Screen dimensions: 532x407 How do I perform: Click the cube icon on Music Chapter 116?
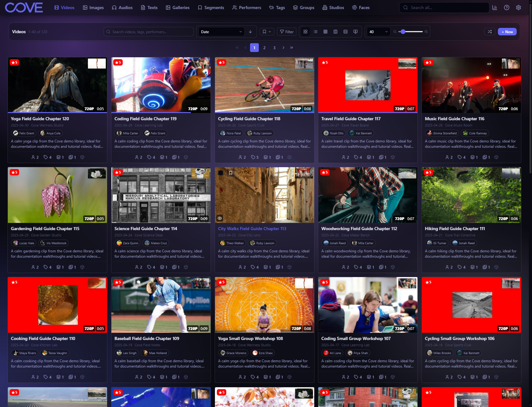click(x=496, y=157)
